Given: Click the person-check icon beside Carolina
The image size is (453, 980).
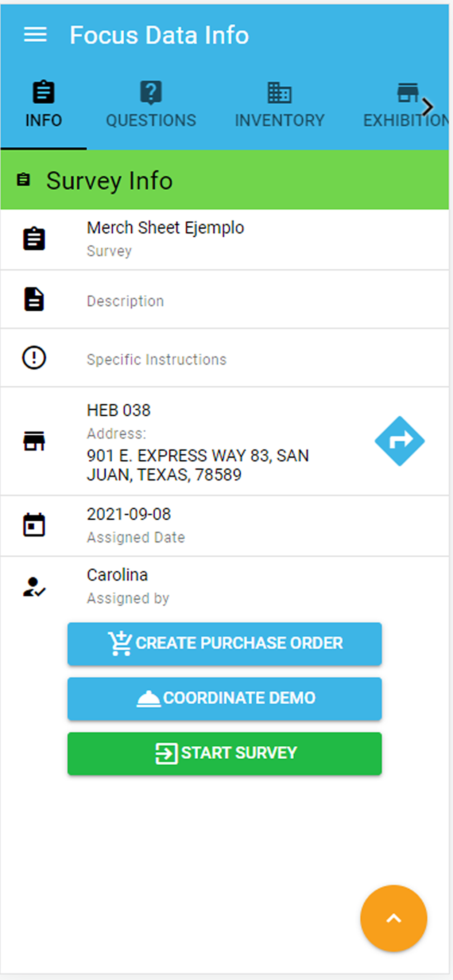Looking at the screenshot, I should pos(34,587).
